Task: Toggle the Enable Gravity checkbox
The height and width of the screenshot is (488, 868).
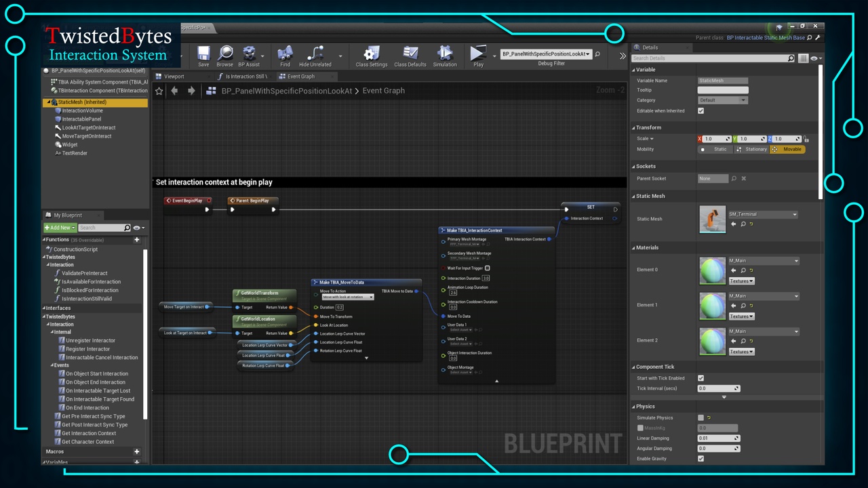Action: [x=701, y=459]
